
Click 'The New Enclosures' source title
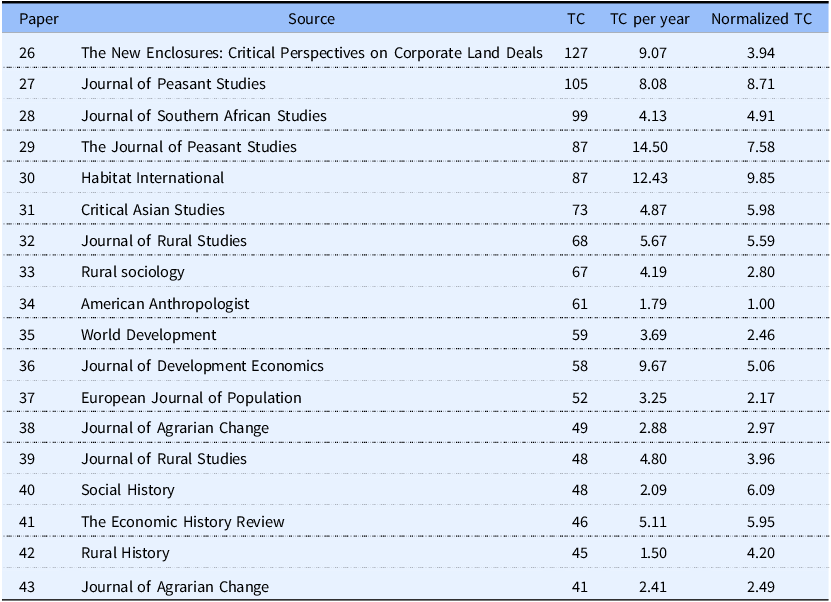coord(311,53)
